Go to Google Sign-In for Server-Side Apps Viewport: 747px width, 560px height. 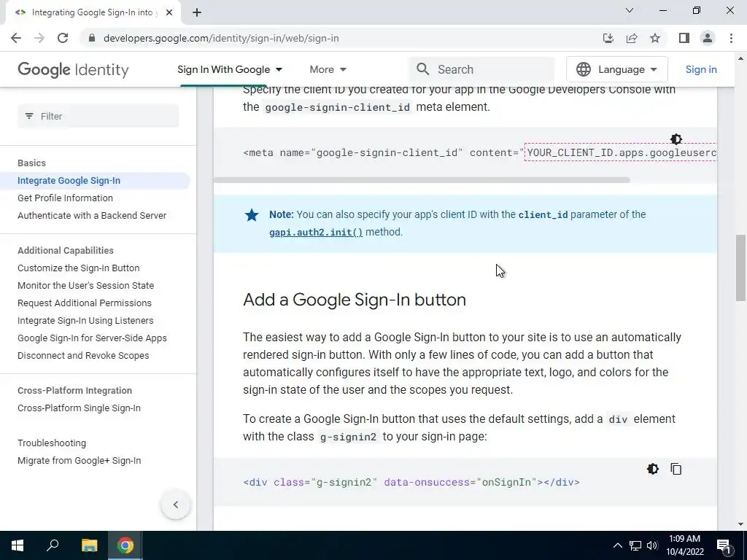pyautogui.click(x=92, y=338)
